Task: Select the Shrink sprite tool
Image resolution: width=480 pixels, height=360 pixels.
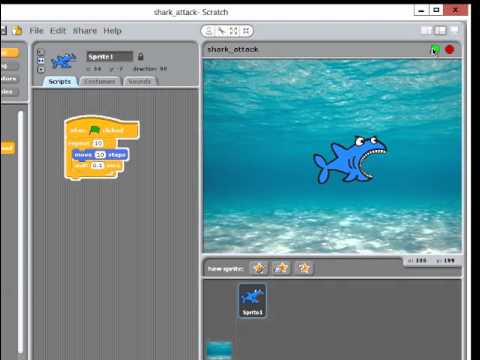Action: click(246, 31)
